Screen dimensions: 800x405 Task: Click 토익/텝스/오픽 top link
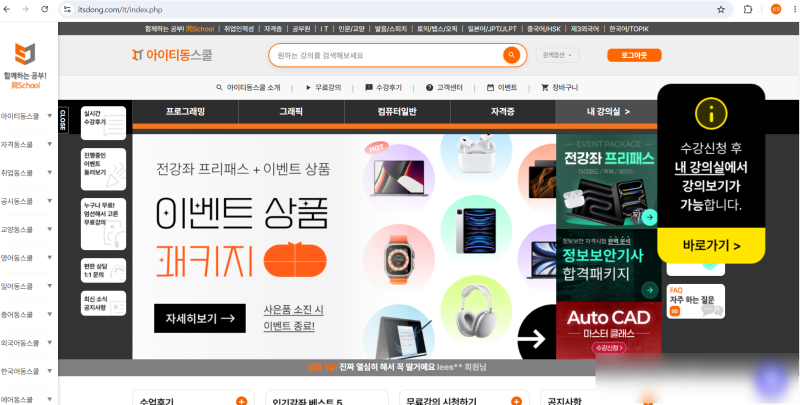pos(437,29)
